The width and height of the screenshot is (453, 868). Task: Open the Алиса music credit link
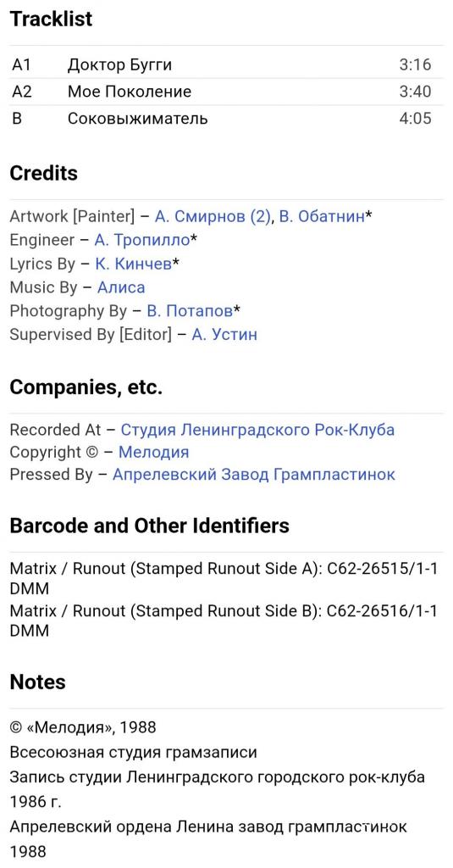[121, 287]
